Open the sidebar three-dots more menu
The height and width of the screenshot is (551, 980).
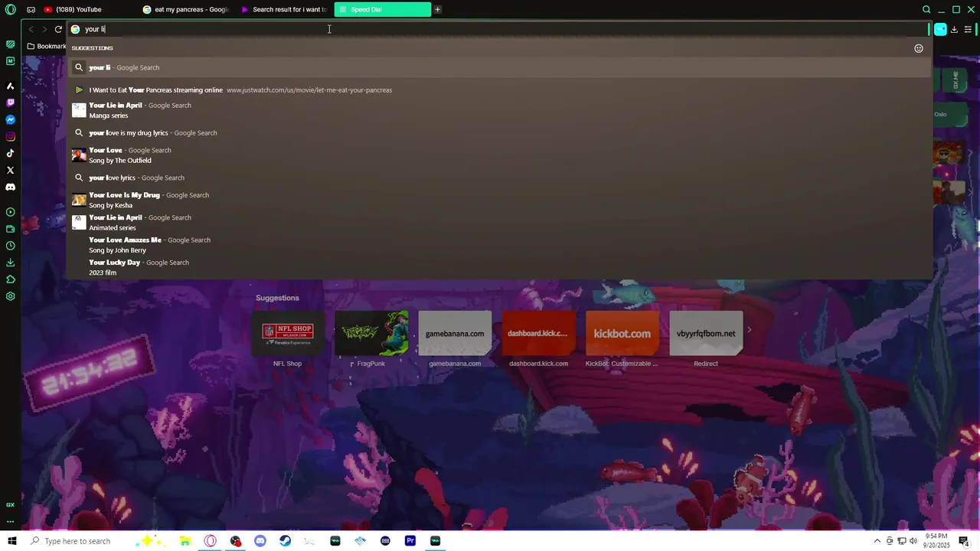coord(10,521)
